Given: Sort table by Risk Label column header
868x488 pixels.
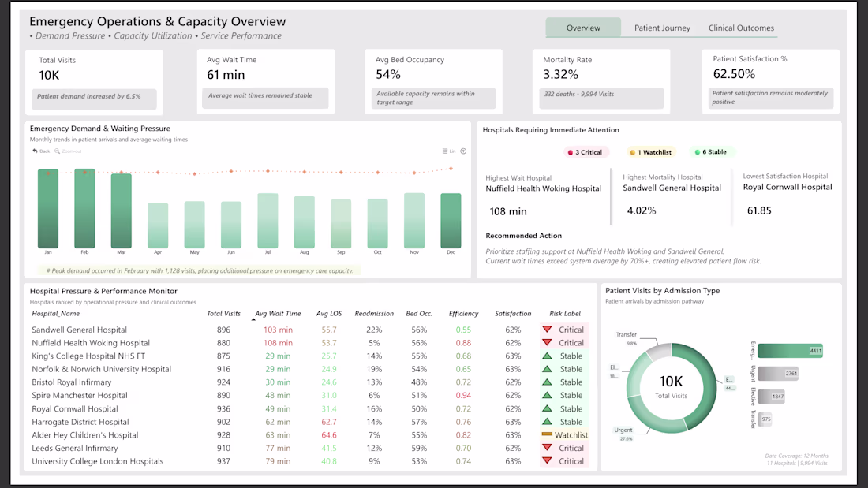Looking at the screenshot, I should pos(565,313).
